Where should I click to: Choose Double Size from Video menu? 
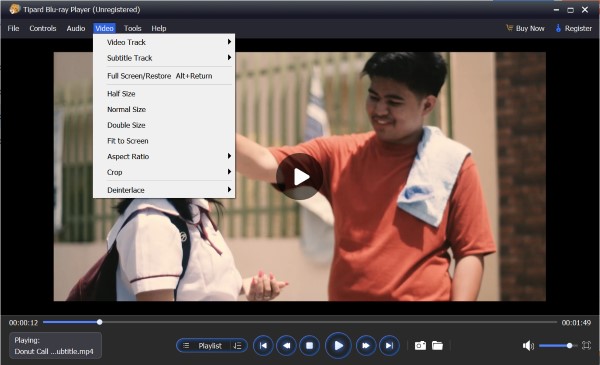pos(164,125)
